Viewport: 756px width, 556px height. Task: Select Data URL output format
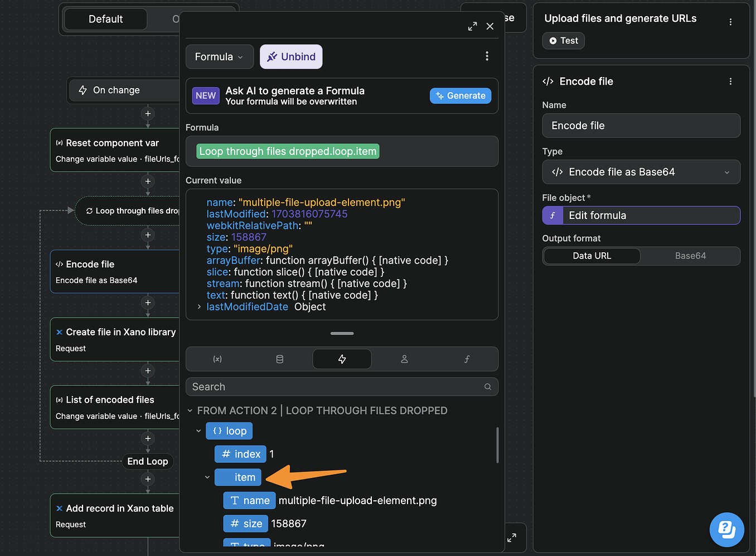(x=592, y=256)
